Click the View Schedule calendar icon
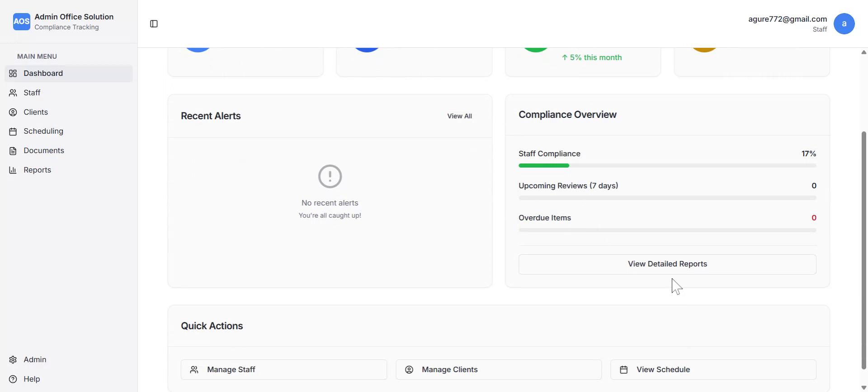868x392 pixels. click(624, 370)
